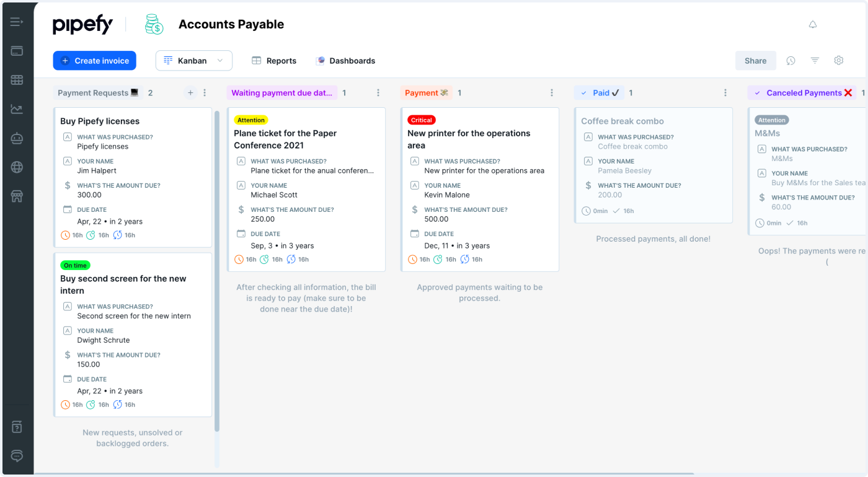Open pipe settings gear icon
868x477 pixels.
coord(839,61)
